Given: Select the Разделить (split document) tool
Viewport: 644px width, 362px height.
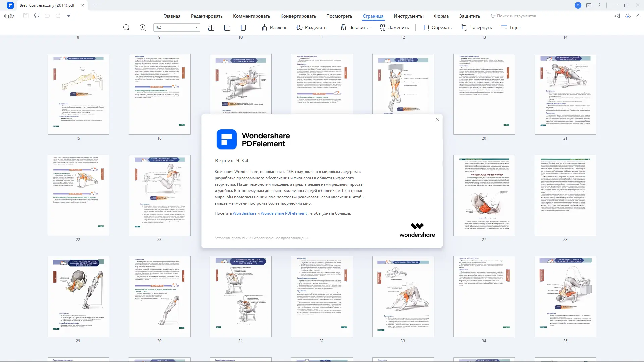Looking at the screenshot, I should (311, 27).
